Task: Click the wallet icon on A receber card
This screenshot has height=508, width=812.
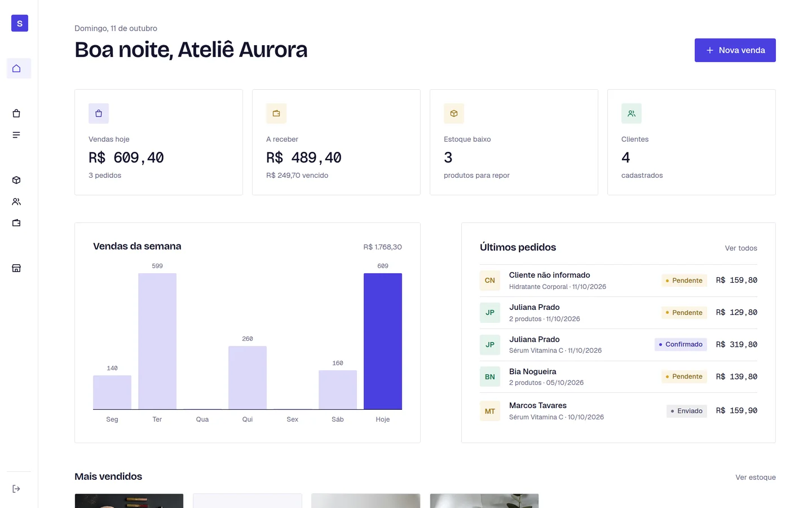Action: pyautogui.click(x=276, y=113)
